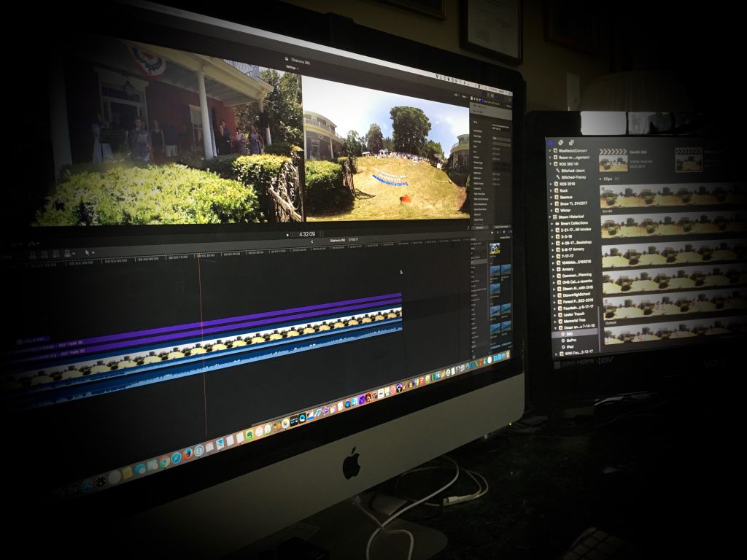
Task: Open the Libraries sidebar icon on right monitor
Action: coord(550,142)
